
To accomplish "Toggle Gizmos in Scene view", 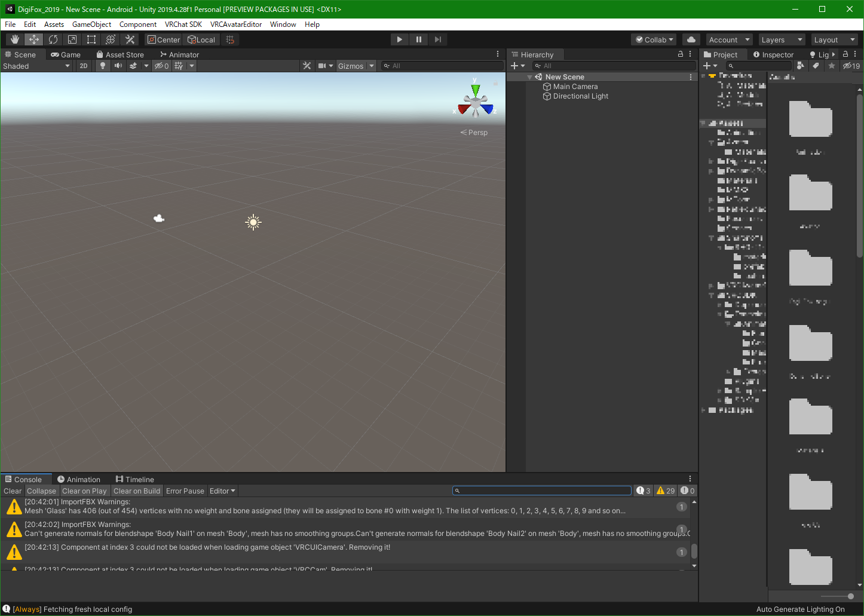I will (351, 66).
